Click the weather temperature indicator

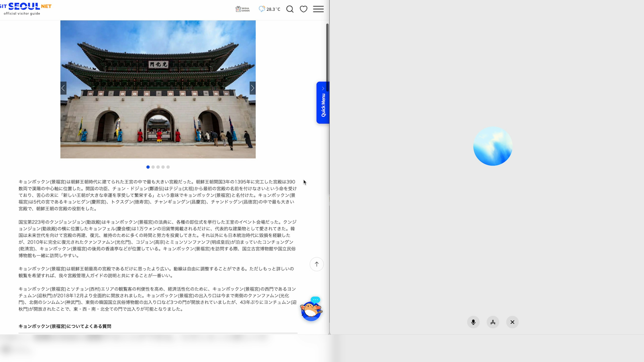(270, 9)
